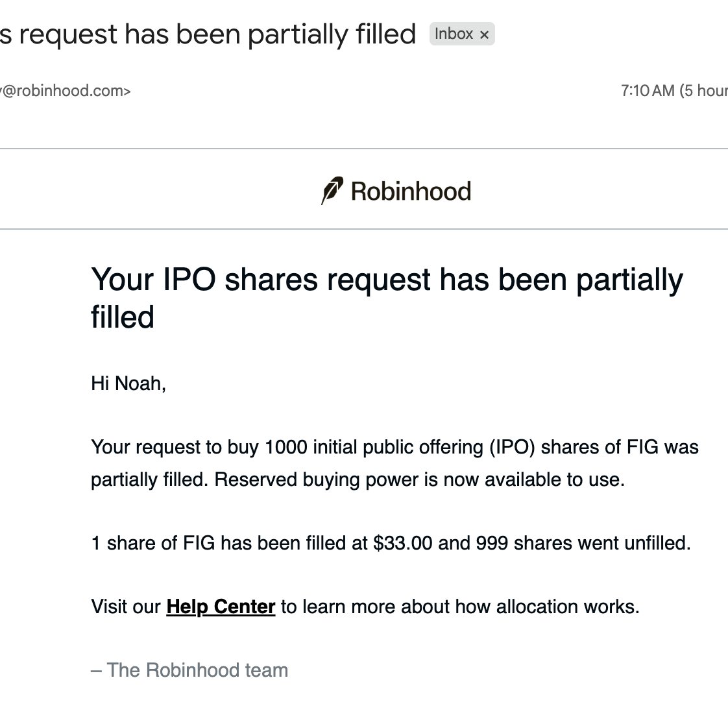The height and width of the screenshot is (728, 728).
Task: Click the 7:10 AM timestamp
Action: tap(648, 91)
